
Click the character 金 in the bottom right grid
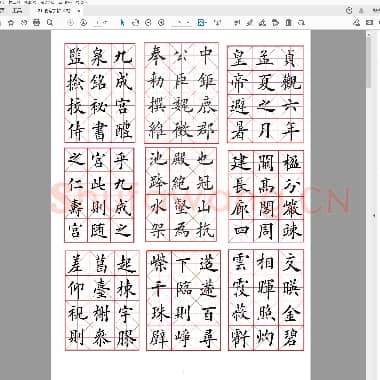(290, 313)
